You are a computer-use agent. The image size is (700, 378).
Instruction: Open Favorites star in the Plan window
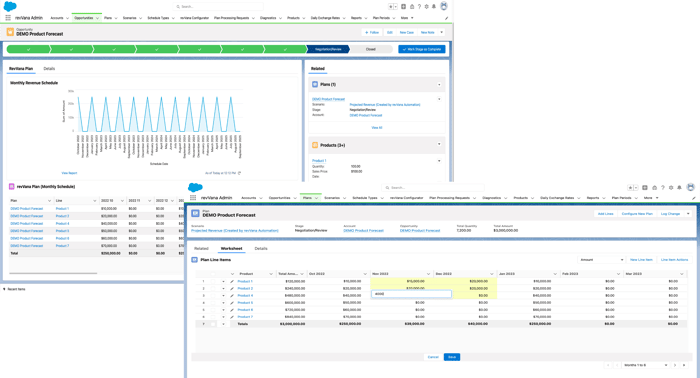click(630, 188)
